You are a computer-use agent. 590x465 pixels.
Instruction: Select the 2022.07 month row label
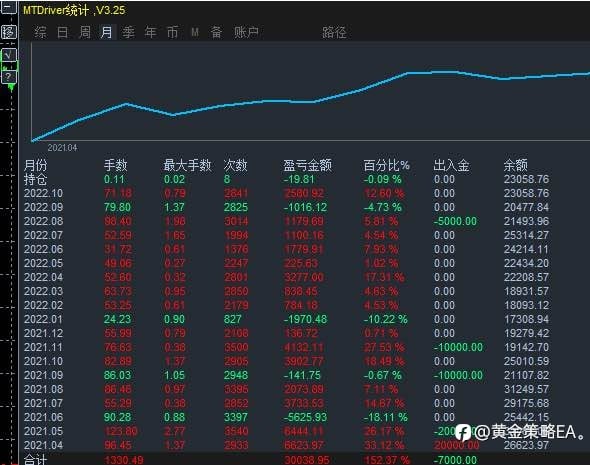click(43, 236)
